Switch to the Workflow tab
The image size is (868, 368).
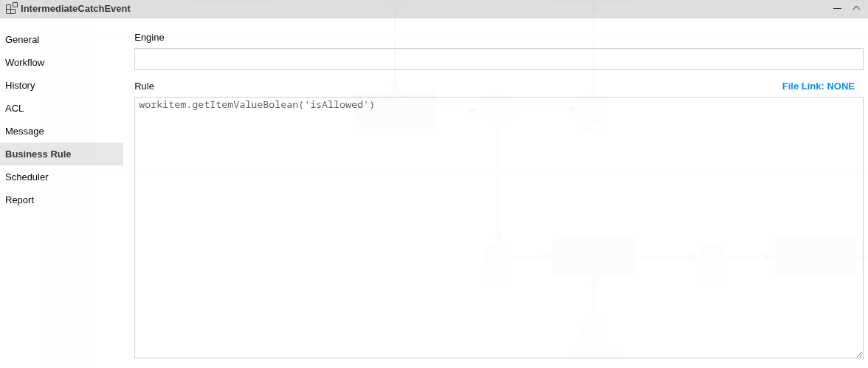click(24, 62)
